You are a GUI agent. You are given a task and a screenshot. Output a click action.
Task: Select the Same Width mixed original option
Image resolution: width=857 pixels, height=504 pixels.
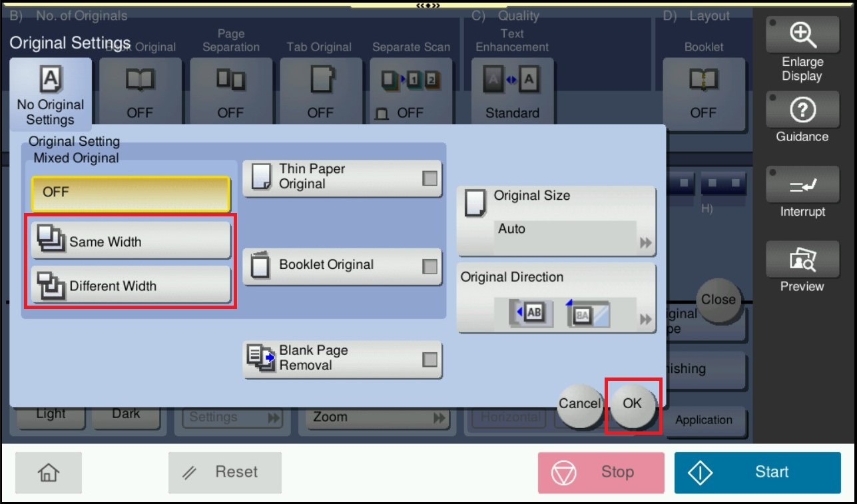click(131, 241)
